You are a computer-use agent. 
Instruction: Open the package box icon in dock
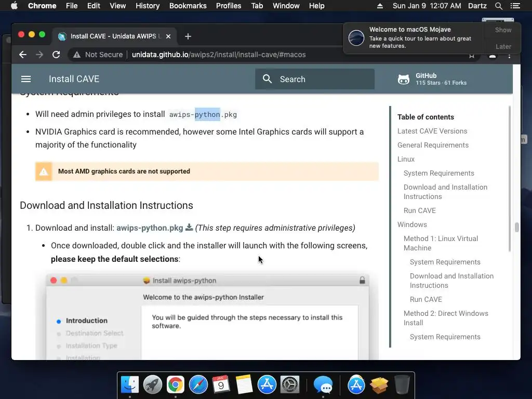coord(379,384)
